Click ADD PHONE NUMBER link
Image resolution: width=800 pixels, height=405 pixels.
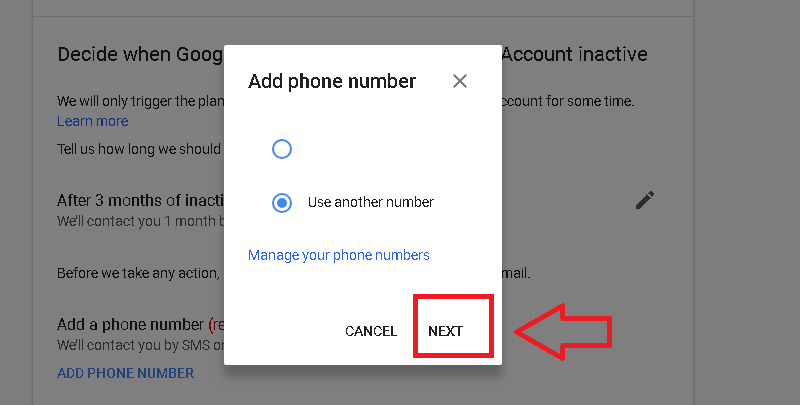pyautogui.click(x=126, y=373)
